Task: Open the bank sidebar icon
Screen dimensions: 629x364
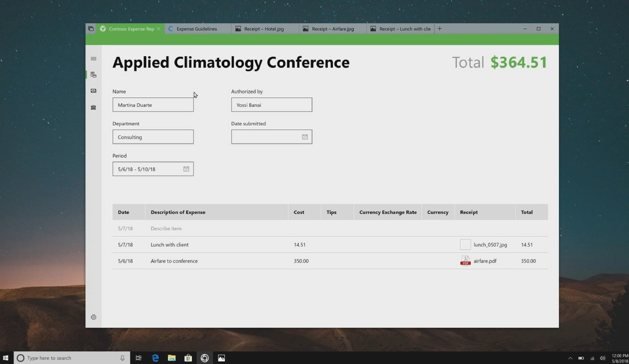Action: pyautogui.click(x=93, y=107)
